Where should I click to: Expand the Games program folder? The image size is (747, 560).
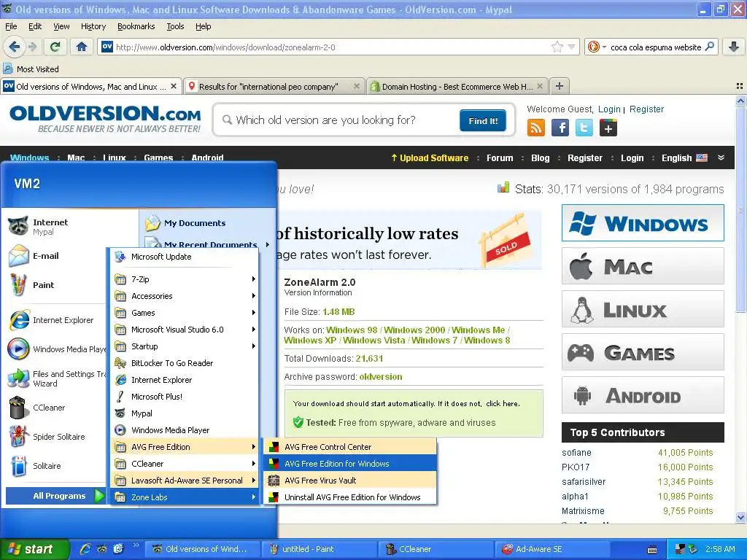(185, 313)
